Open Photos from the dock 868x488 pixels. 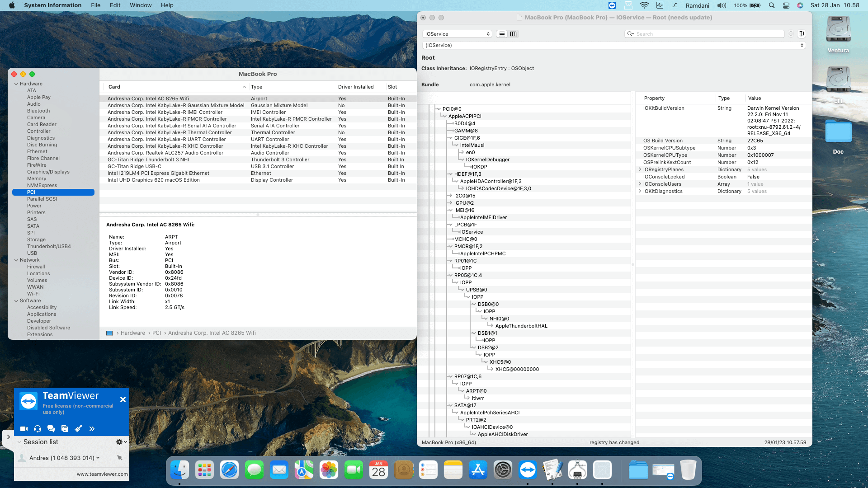[329, 470]
